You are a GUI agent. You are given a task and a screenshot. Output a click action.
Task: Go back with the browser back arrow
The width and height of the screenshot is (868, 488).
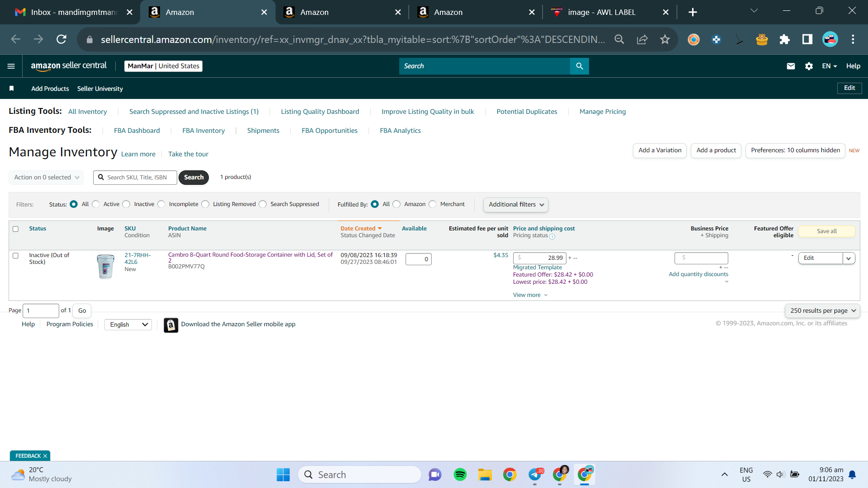coord(16,39)
